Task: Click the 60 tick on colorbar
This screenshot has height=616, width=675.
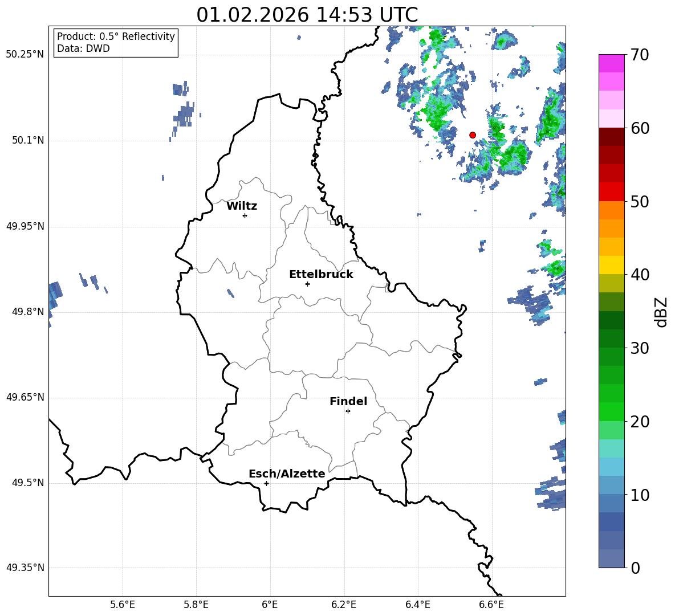Action: [640, 128]
